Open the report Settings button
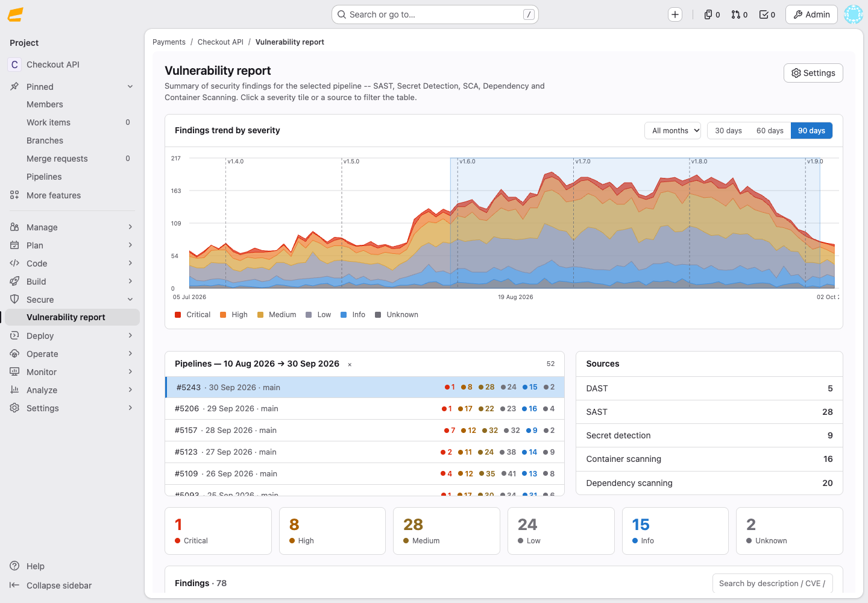 coord(813,73)
